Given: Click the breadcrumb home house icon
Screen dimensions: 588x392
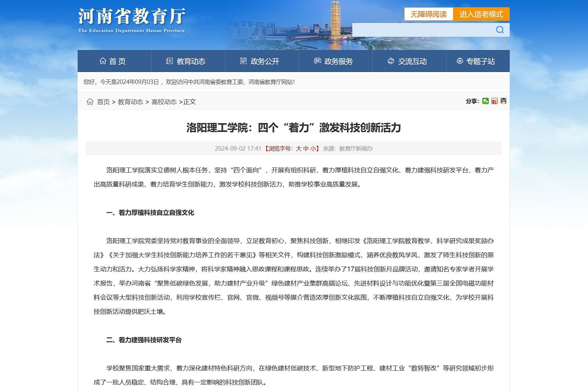Looking at the screenshot, I should point(90,102).
